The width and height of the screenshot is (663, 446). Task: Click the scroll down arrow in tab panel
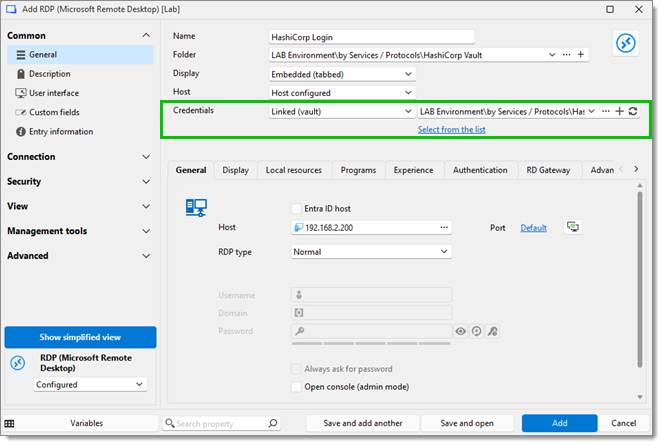tap(640, 397)
